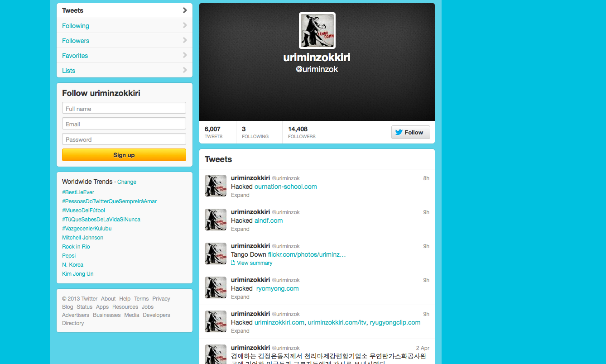
Task: Open the ryomyong.com link
Action: [278, 288]
